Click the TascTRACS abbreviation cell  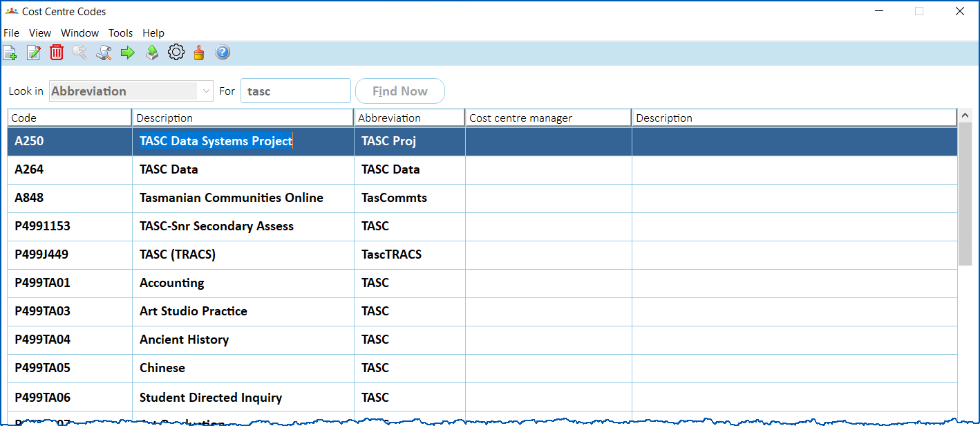tap(410, 254)
